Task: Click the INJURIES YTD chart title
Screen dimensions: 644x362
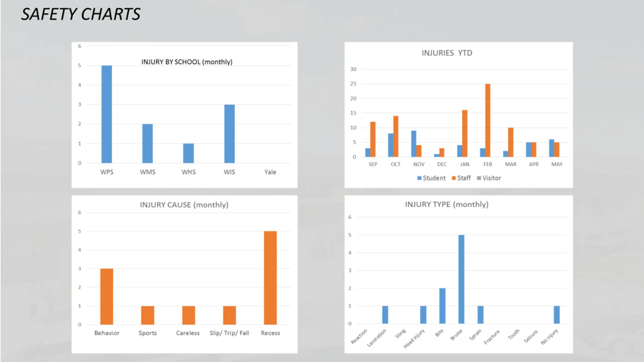Action: click(447, 53)
